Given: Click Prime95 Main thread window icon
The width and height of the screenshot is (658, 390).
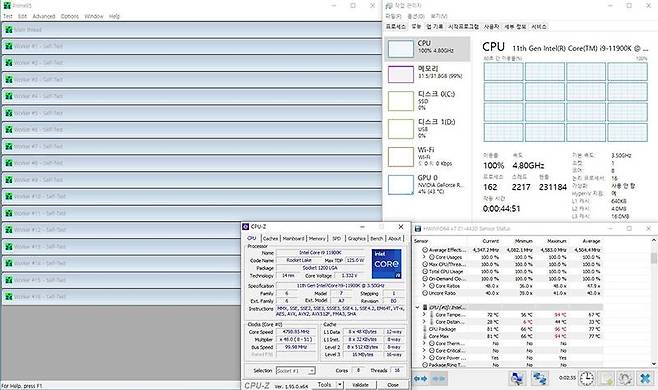Looking at the screenshot, I should [8, 30].
